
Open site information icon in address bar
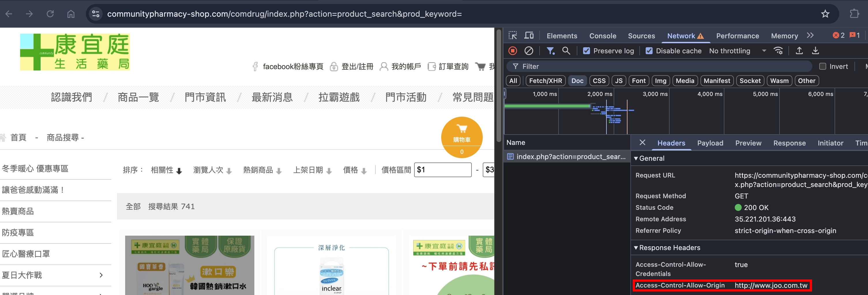click(96, 14)
